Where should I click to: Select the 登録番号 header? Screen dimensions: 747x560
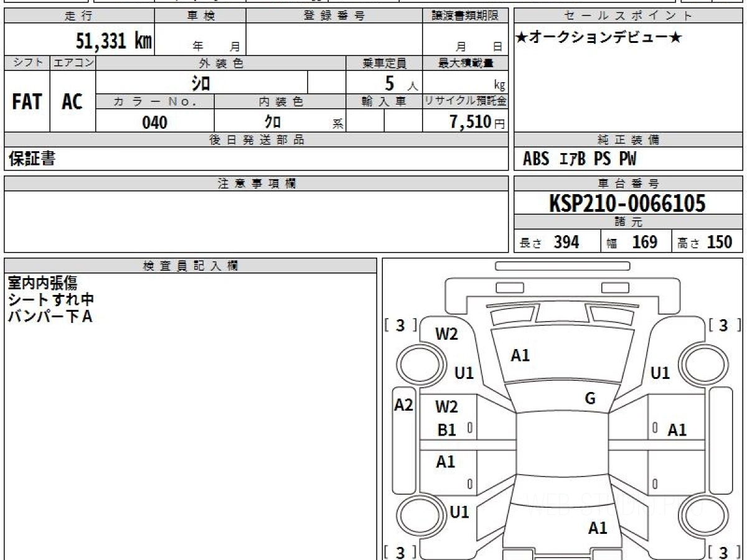tap(334, 16)
